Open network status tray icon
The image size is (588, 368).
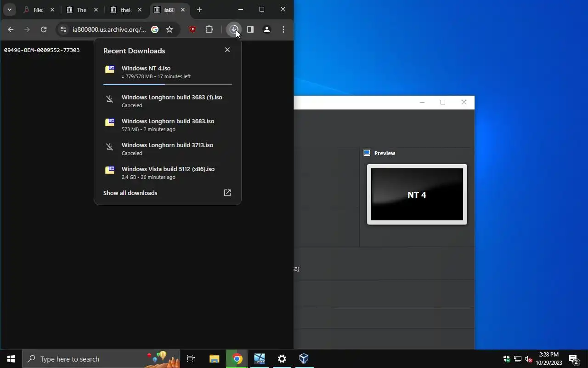click(x=518, y=359)
